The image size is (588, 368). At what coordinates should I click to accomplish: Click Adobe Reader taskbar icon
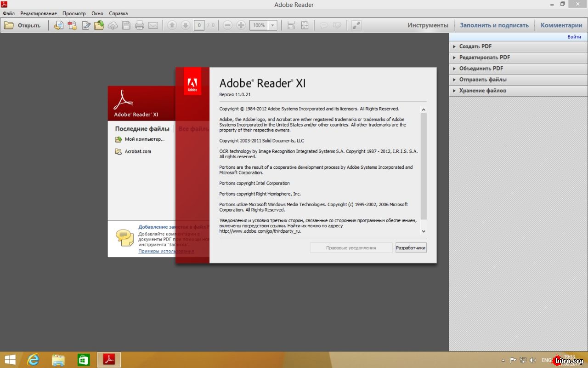point(109,360)
